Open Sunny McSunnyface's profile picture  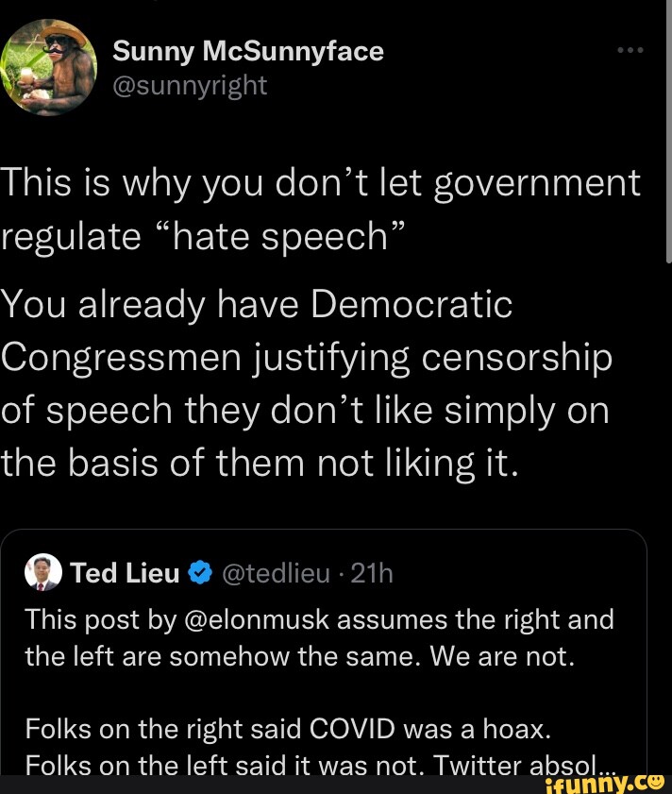[x=49, y=66]
